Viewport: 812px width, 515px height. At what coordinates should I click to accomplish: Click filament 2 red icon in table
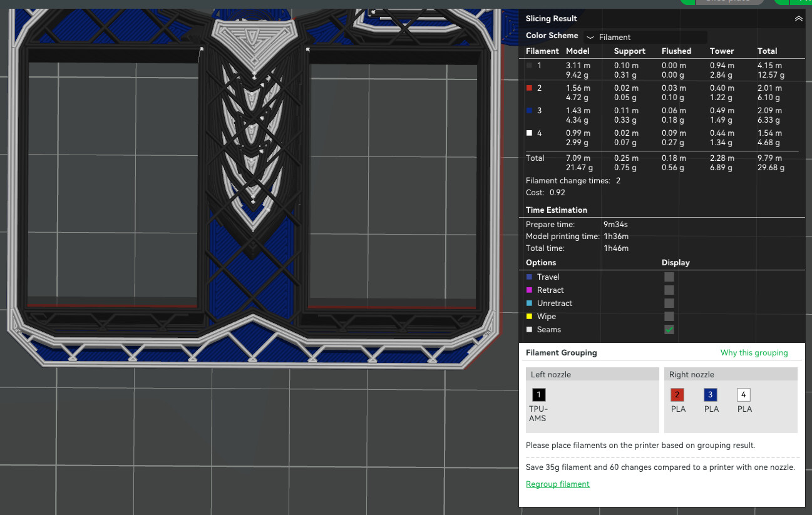(529, 88)
